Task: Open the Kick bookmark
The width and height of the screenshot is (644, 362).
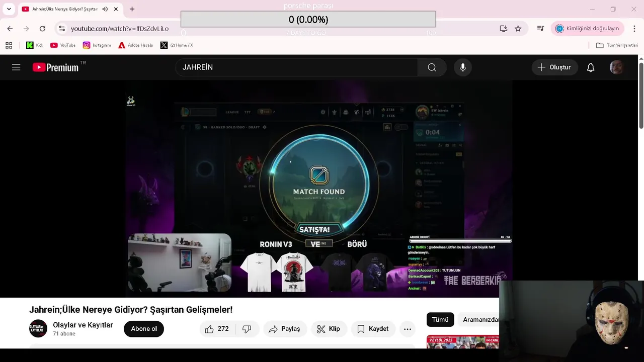Action: click(x=35, y=45)
